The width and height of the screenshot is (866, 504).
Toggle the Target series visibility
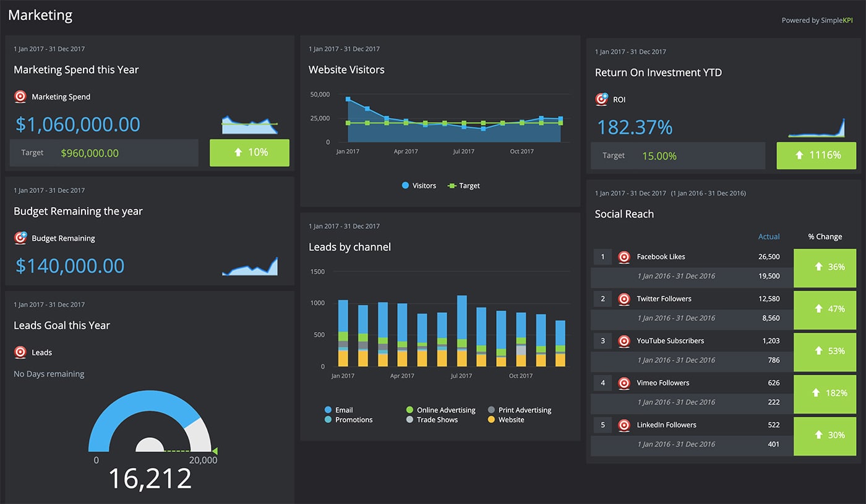(x=463, y=185)
